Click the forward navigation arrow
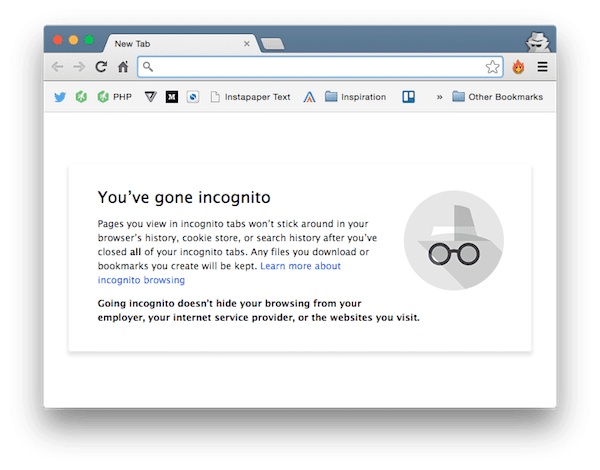This screenshot has height=470, width=600. (79, 67)
